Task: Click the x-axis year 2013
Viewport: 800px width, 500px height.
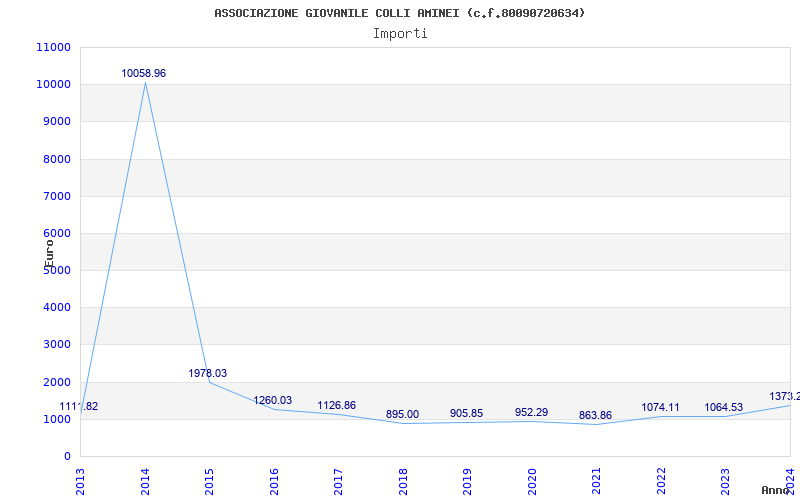Action: 81,481
